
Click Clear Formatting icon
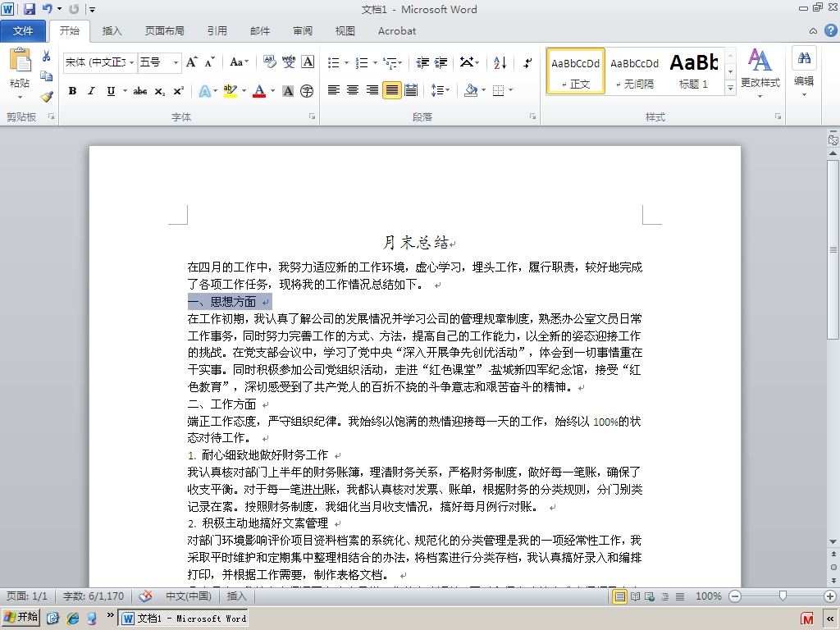pyautogui.click(x=269, y=62)
